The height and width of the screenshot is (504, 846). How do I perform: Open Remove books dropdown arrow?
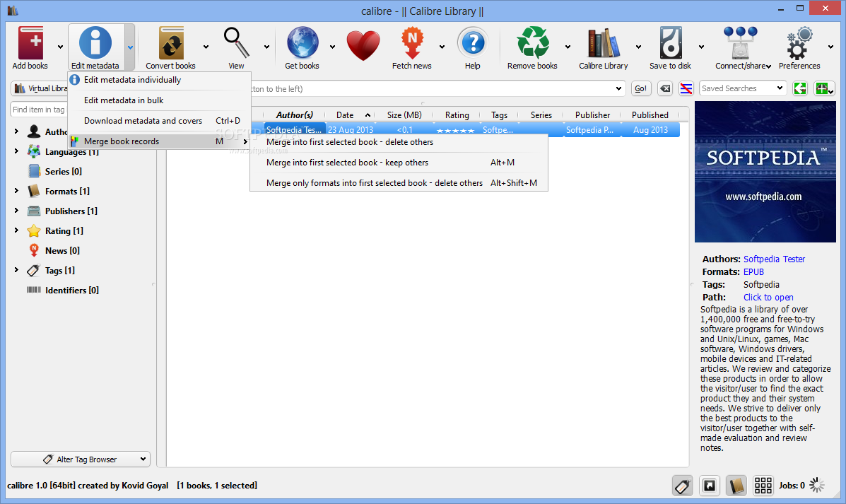[x=568, y=47]
